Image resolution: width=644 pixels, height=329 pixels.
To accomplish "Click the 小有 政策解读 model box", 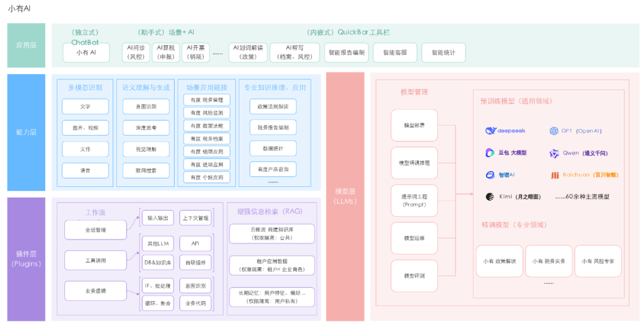I will click(500, 261).
